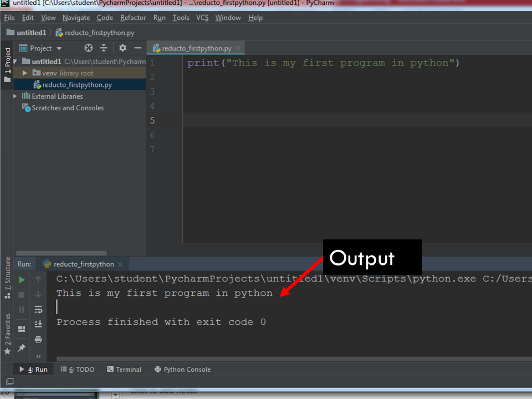Expand the External Libraries node
The image size is (532, 399).
16,96
